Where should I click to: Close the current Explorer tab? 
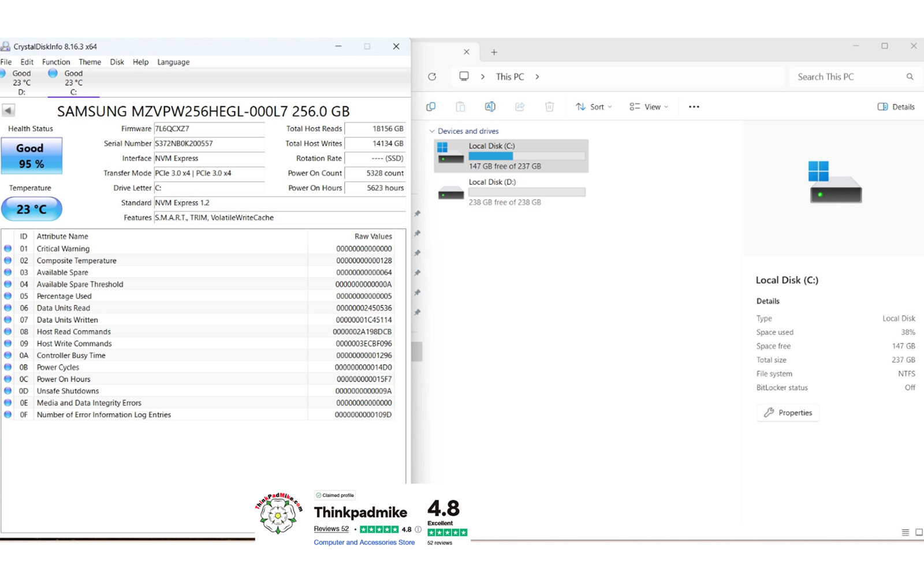(467, 52)
